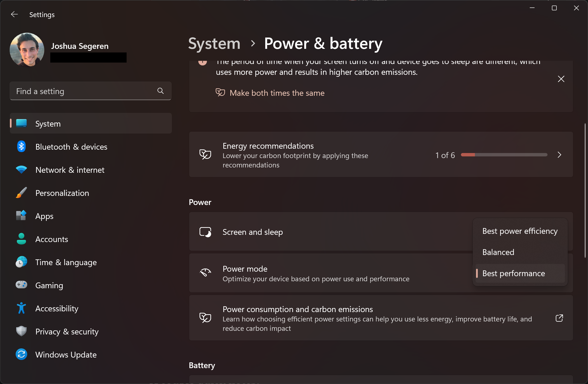Click the Accessibility icon
The height and width of the screenshot is (384, 588).
point(21,308)
